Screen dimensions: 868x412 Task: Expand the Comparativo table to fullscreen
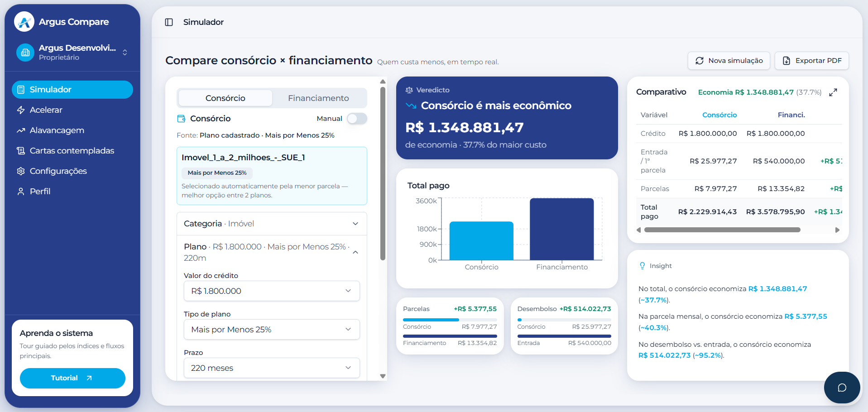click(833, 92)
